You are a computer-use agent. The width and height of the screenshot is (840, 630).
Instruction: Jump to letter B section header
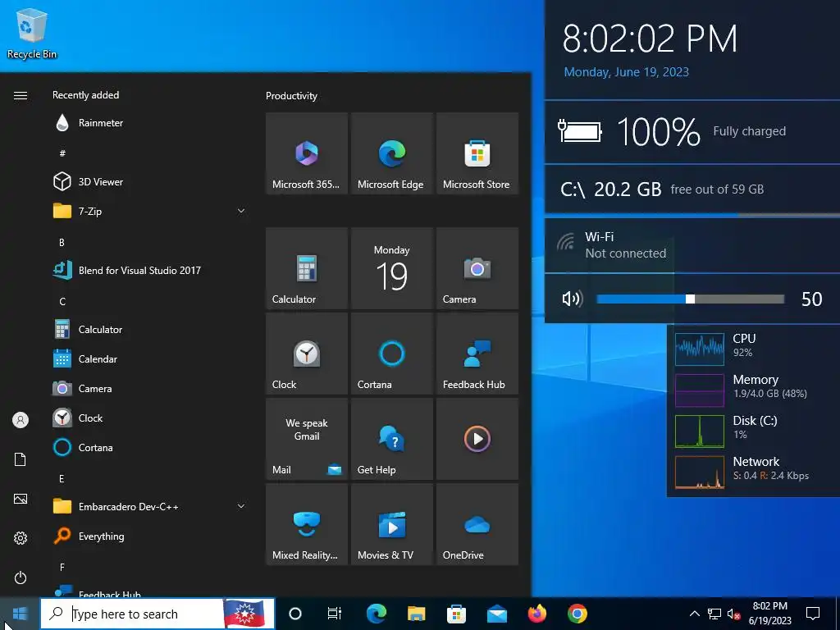62,243
